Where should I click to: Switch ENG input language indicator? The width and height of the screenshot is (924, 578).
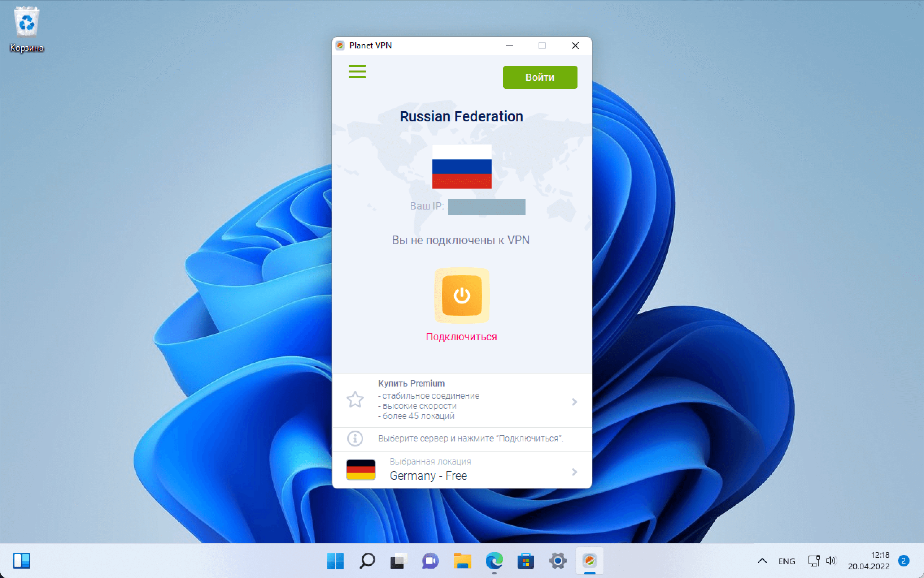point(786,561)
